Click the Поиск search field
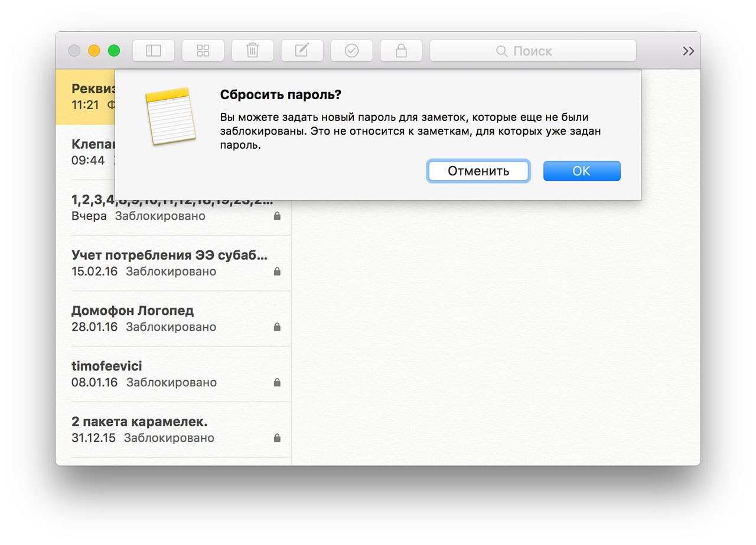Screen dimensions: 756x545 (x=533, y=51)
